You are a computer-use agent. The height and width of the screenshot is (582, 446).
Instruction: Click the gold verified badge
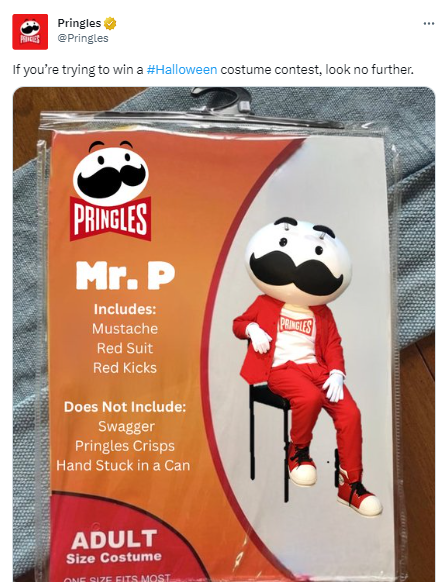click(110, 24)
